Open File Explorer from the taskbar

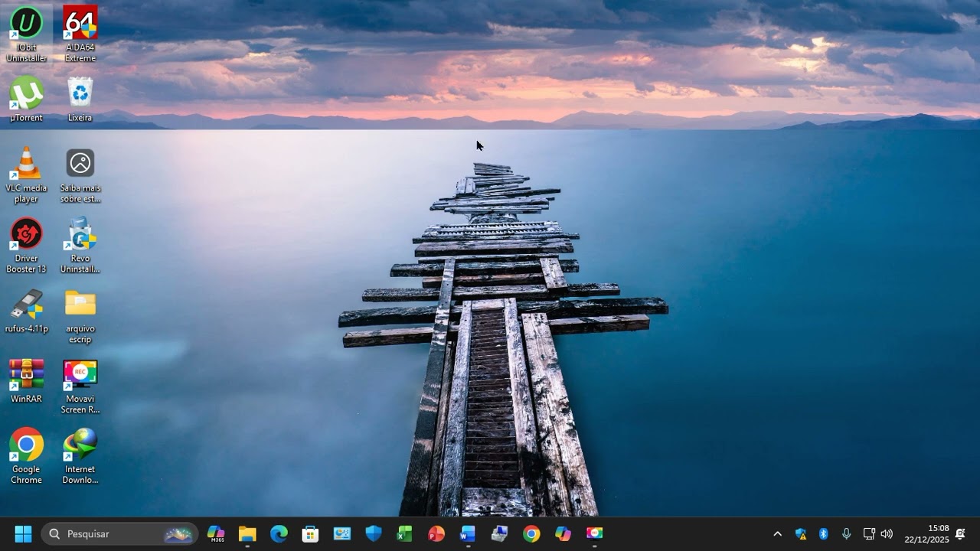(x=247, y=534)
